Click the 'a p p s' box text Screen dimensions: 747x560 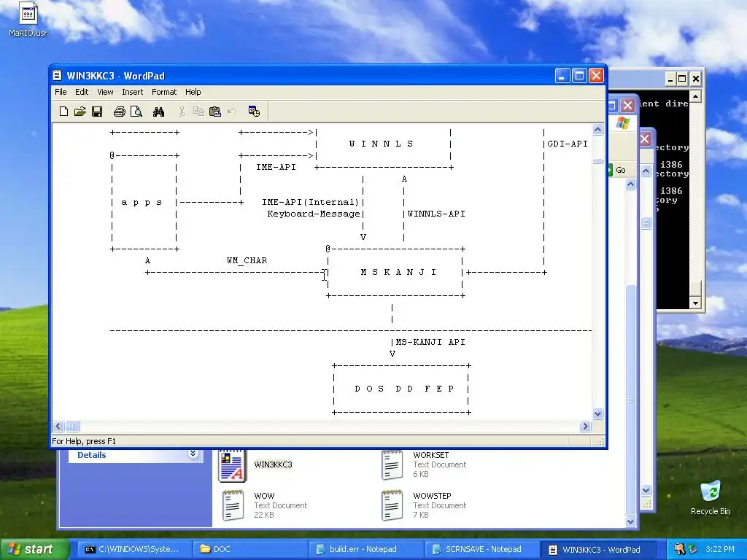pyautogui.click(x=142, y=202)
